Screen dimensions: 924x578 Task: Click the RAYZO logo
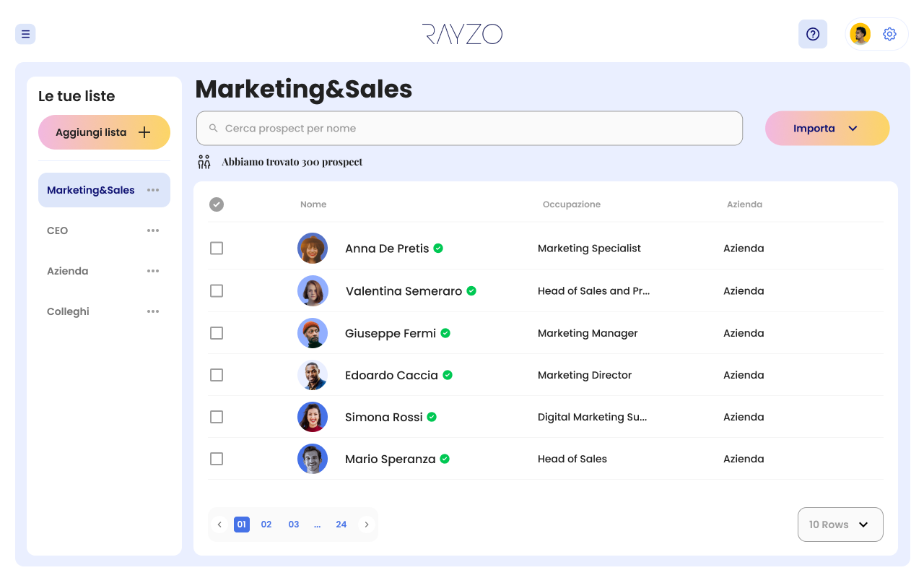click(462, 34)
